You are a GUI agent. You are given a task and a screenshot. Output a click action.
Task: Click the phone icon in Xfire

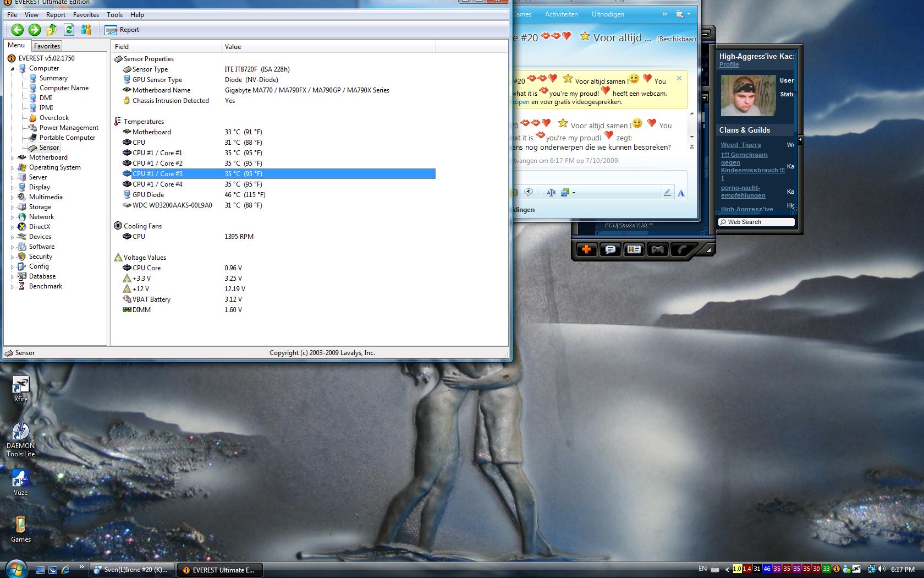[681, 250]
